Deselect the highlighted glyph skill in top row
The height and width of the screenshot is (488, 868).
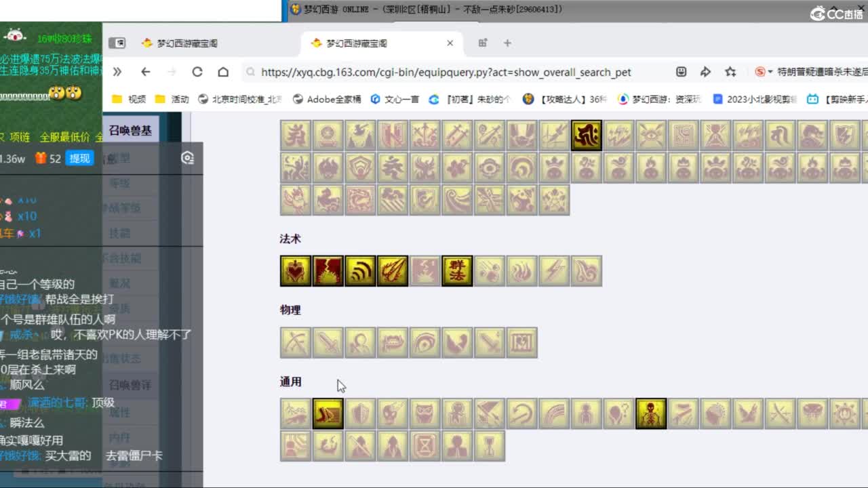pyautogui.click(x=587, y=136)
